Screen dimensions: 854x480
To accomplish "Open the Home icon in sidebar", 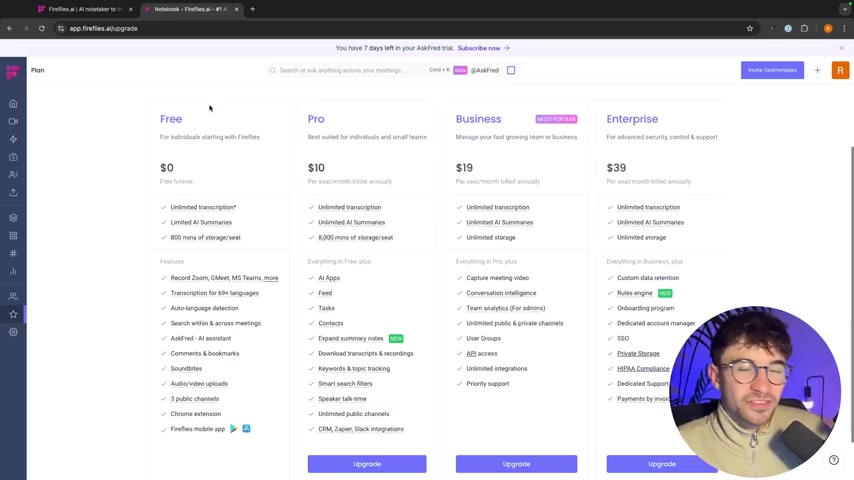I will coord(13,104).
